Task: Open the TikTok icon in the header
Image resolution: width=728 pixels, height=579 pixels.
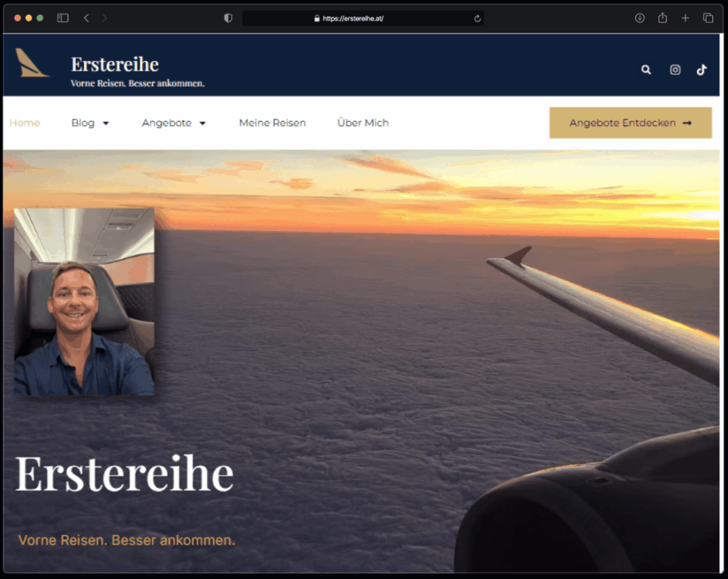Action: tap(702, 70)
